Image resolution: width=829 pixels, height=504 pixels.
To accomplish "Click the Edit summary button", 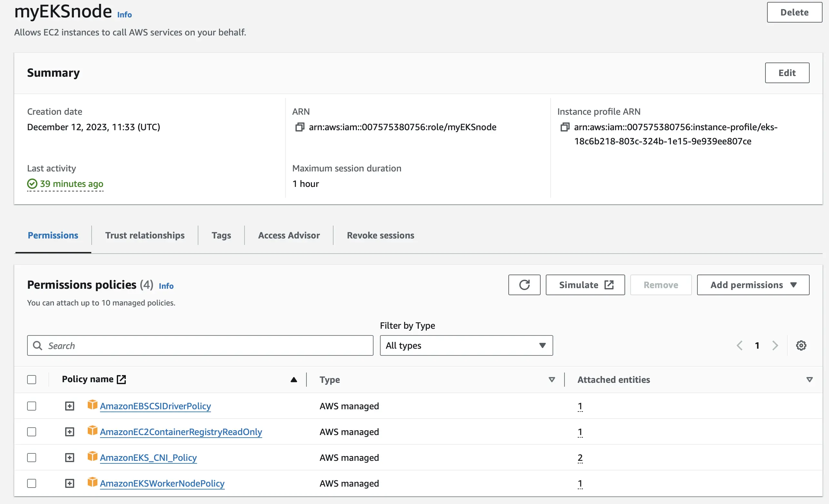I will (787, 73).
